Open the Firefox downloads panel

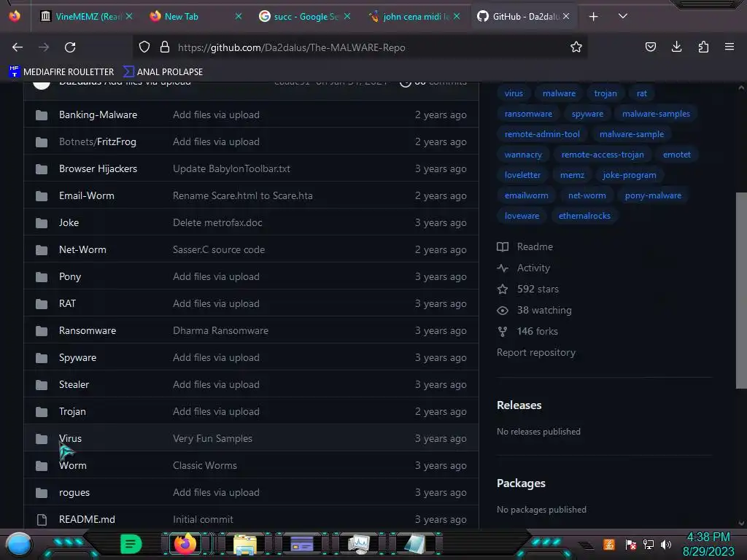click(x=676, y=47)
